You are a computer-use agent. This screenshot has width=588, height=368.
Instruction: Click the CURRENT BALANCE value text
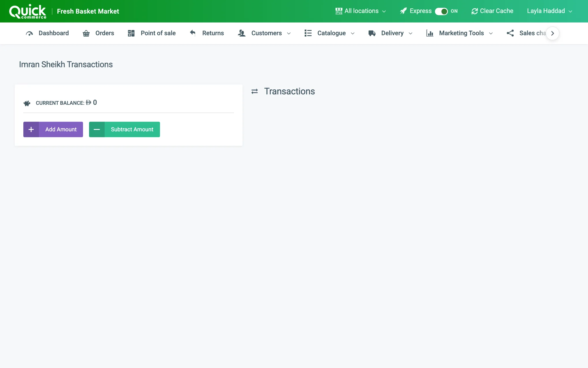click(91, 103)
